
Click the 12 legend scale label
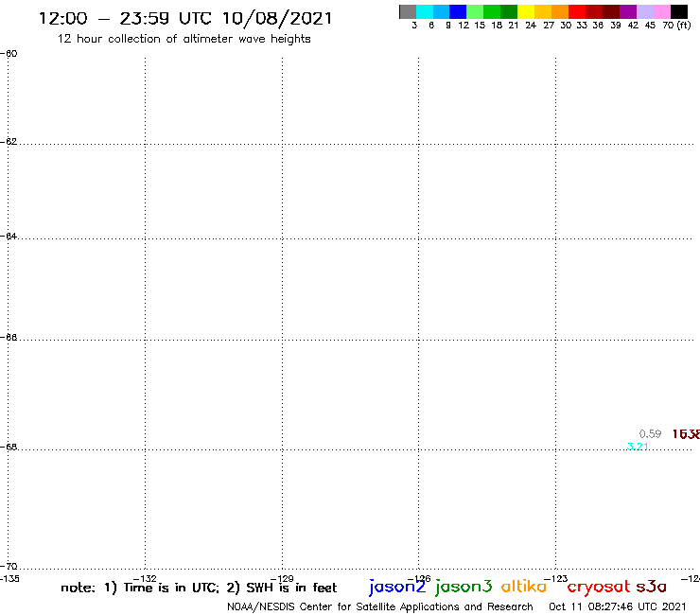point(464,26)
